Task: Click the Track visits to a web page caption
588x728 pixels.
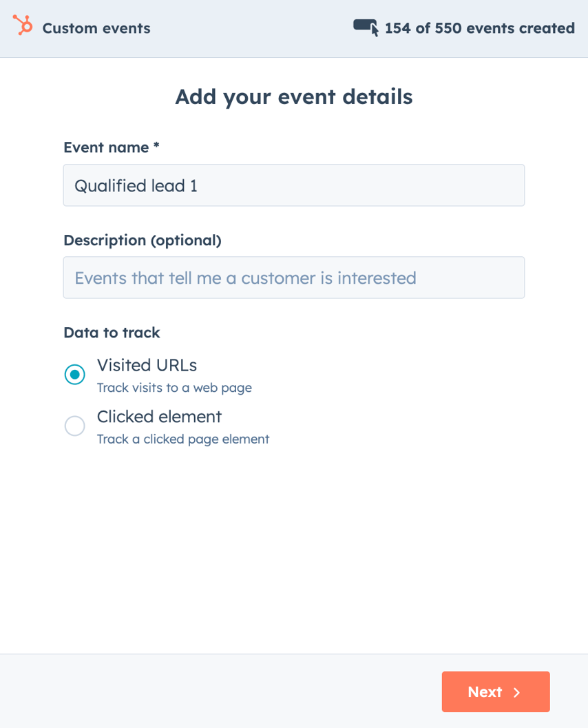Action: [176, 388]
